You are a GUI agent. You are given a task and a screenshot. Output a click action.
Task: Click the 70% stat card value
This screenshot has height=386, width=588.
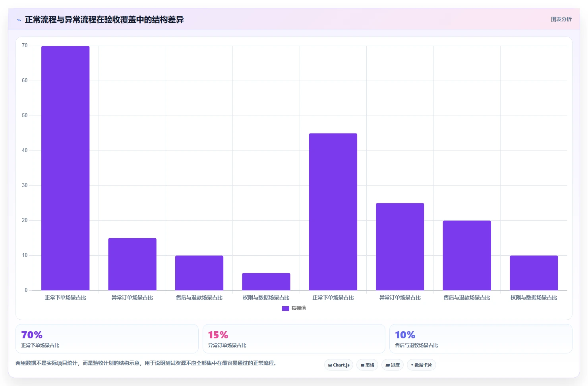pyautogui.click(x=32, y=335)
